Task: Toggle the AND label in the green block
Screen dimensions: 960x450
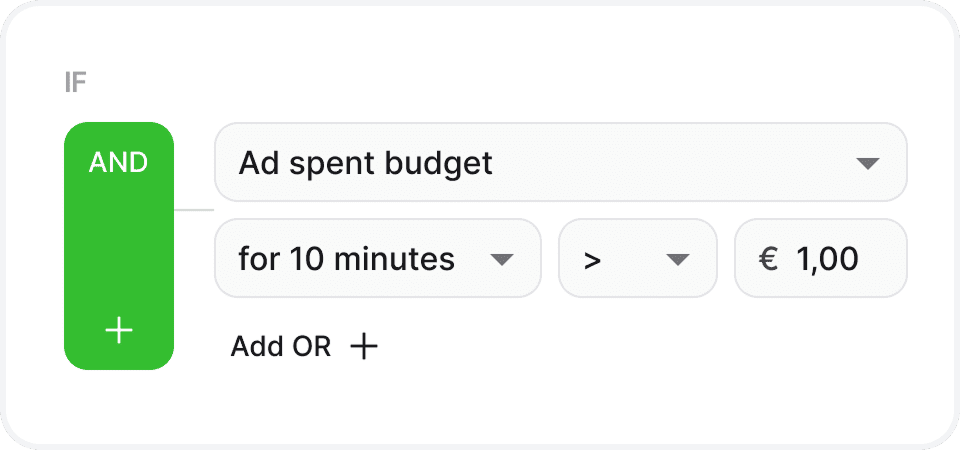Action: [119, 163]
